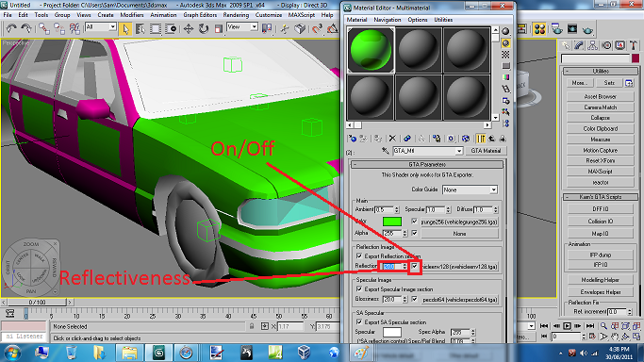The image size is (644, 362).
Task: Activate the Select and Link tool
Action: [43, 28]
